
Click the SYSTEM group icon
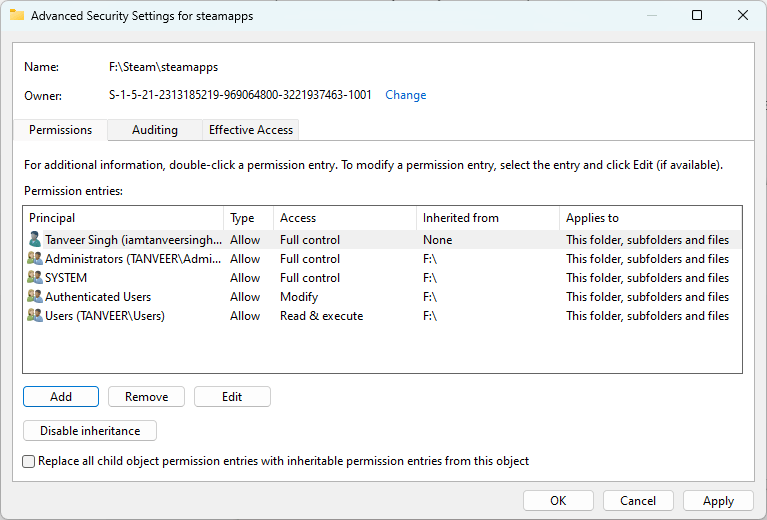coord(34,277)
